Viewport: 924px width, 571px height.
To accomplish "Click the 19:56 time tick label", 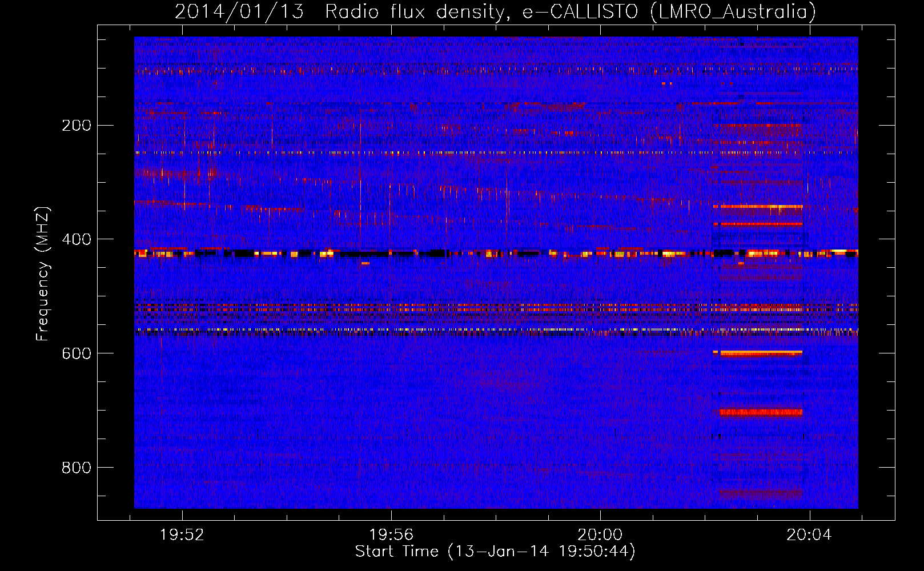I will [391, 535].
